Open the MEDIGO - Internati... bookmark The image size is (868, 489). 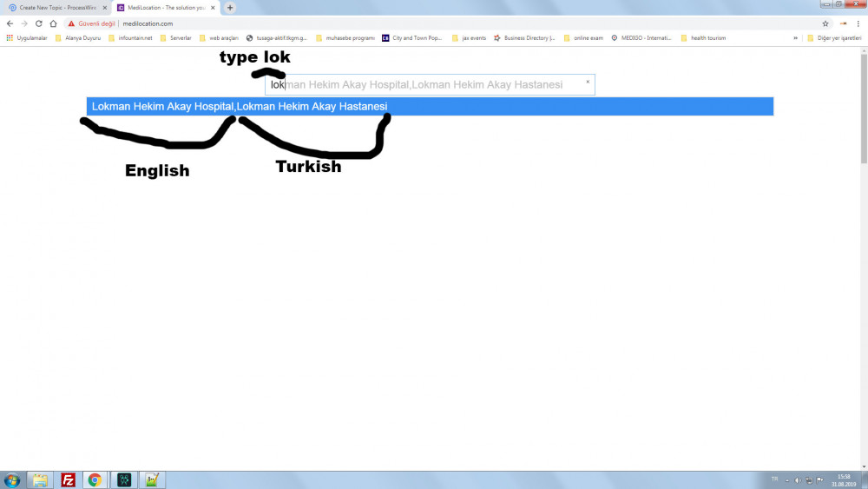coord(641,38)
